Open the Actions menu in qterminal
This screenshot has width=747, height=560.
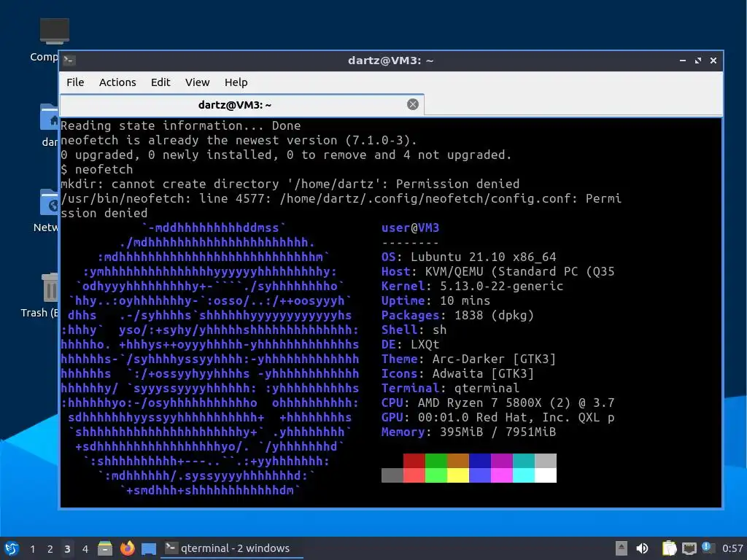click(x=117, y=82)
